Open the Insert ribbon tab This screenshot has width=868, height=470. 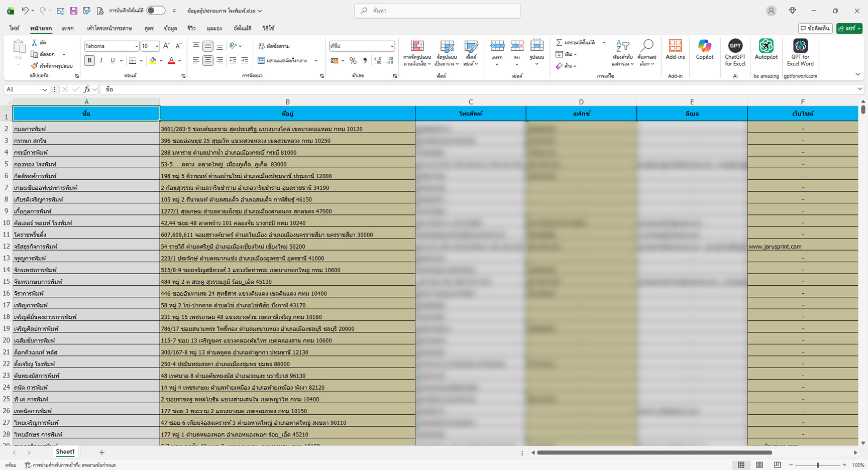pos(67,29)
